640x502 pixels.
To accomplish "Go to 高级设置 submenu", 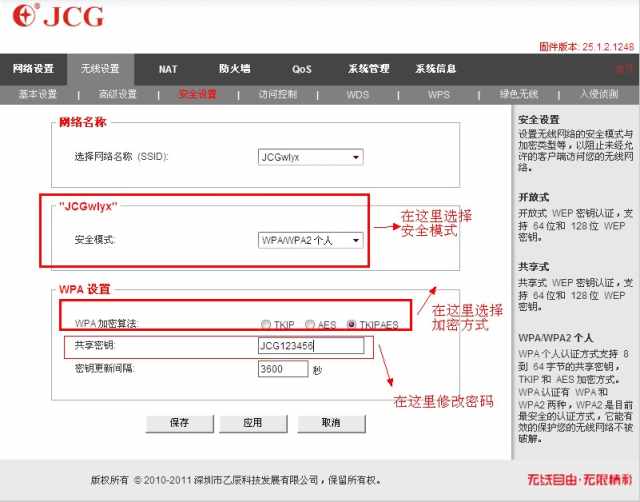I will click(x=118, y=94).
